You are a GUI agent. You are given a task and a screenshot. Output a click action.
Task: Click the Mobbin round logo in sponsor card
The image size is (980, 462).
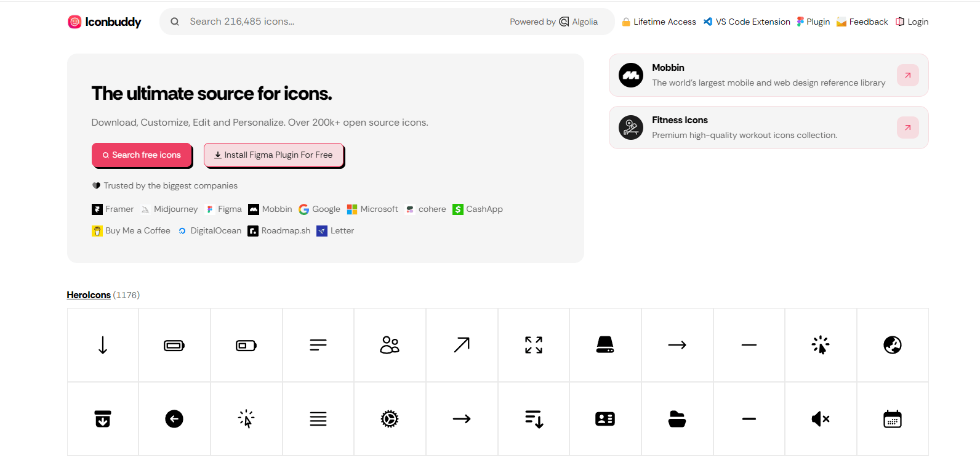click(631, 75)
